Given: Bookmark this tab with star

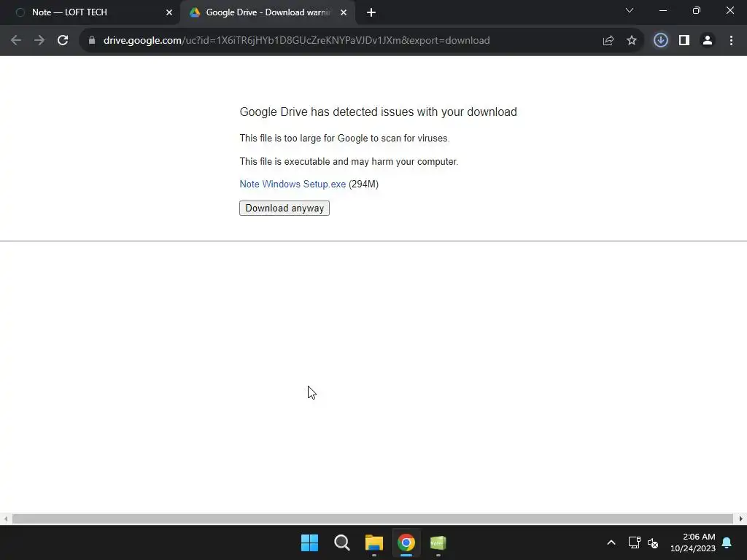Looking at the screenshot, I should pos(632,41).
